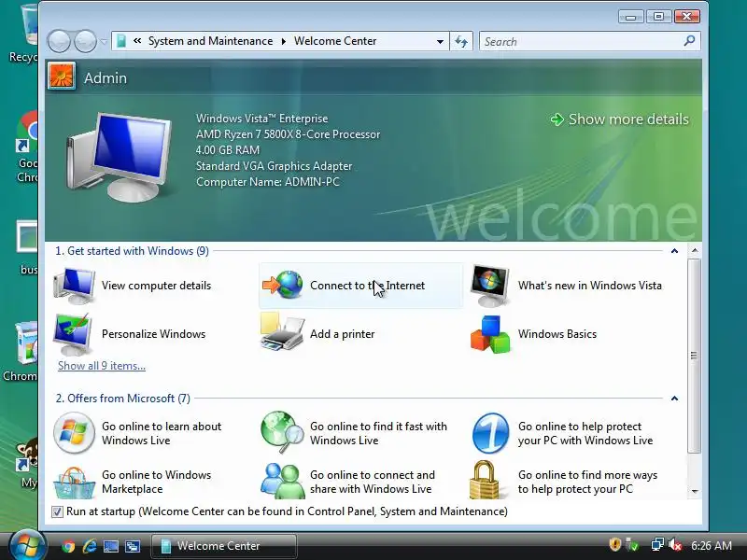The image size is (747, 560).
Task: Select Go online to Windows Marketplace text
Action: [x=156, y=482]
